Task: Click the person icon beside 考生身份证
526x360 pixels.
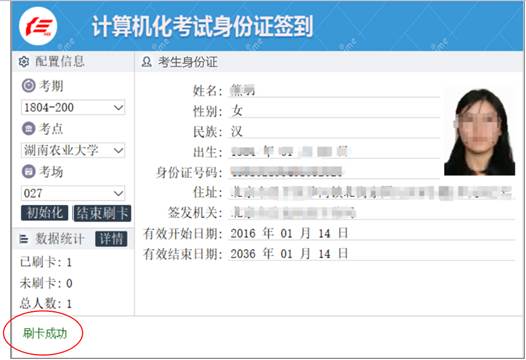Action: (x=147, y=62)
